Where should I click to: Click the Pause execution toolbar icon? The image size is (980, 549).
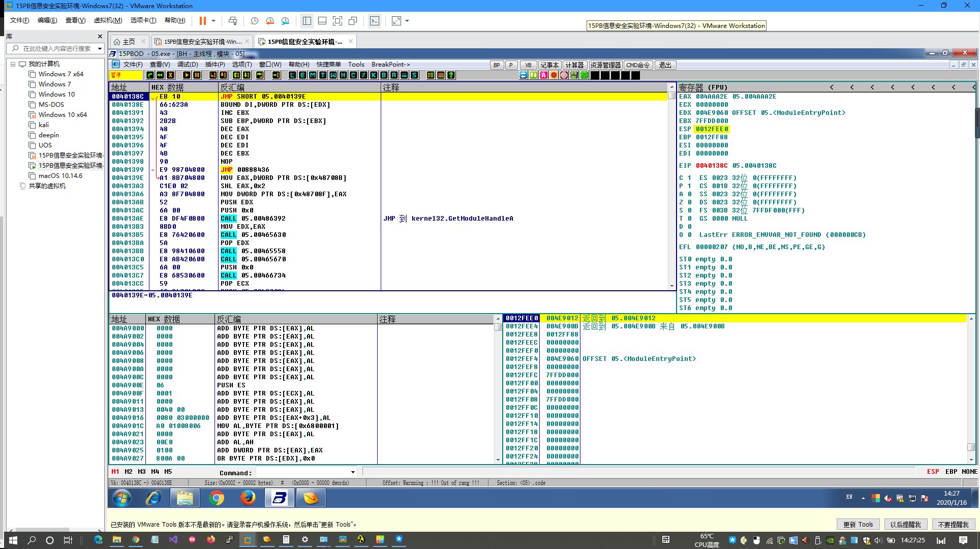(197, 75)
